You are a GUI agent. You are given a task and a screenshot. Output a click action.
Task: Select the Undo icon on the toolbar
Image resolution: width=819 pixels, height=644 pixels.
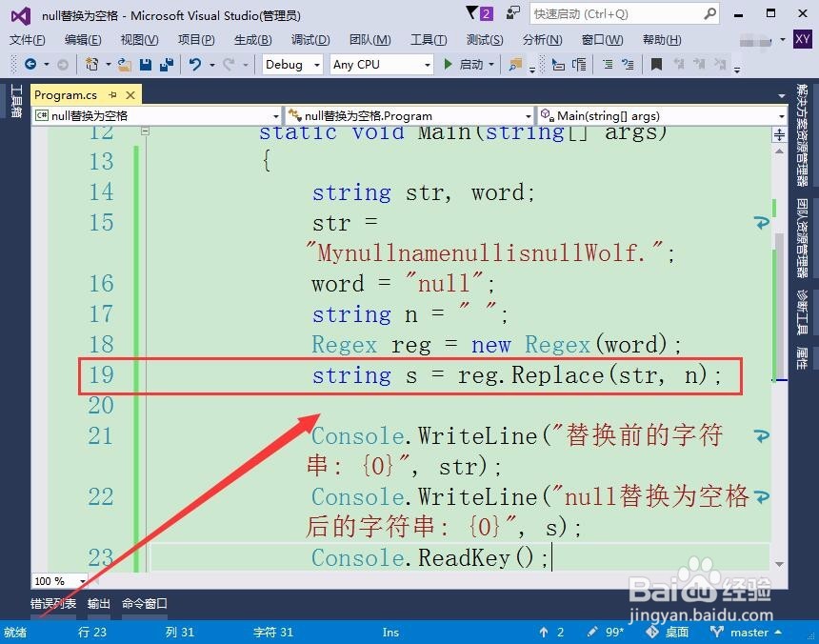pyautogui.click(x=193, y=64)
